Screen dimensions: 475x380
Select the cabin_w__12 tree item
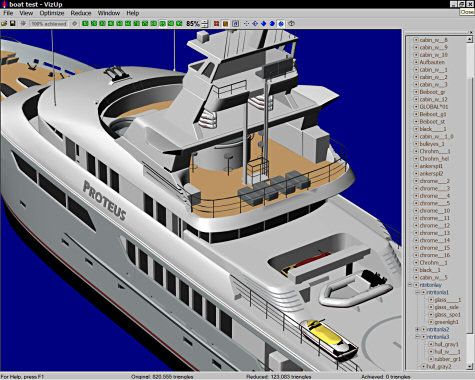[x=433, y=99]
